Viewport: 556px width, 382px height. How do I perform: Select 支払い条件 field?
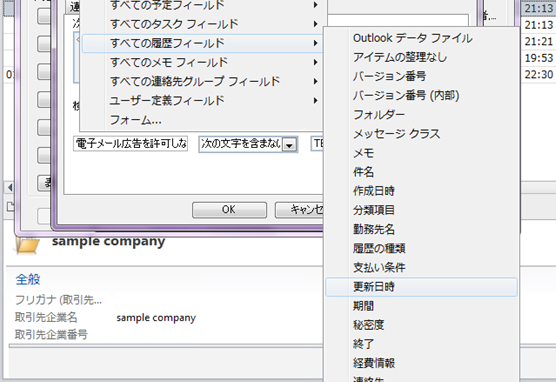click(x=421, y=268)
